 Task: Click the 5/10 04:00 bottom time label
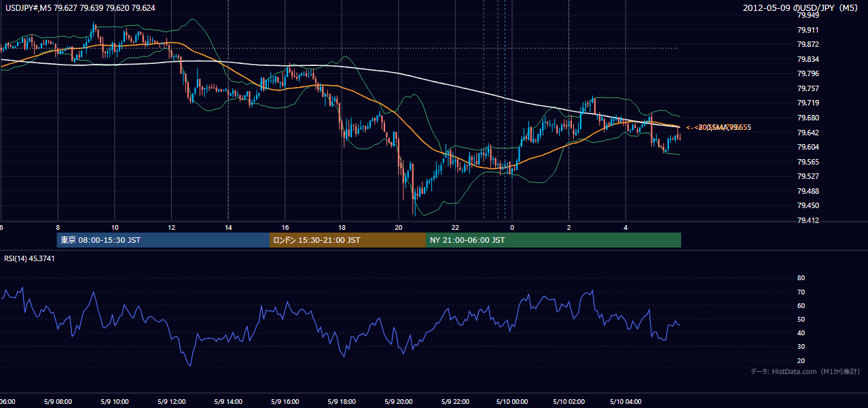point(626,401)
